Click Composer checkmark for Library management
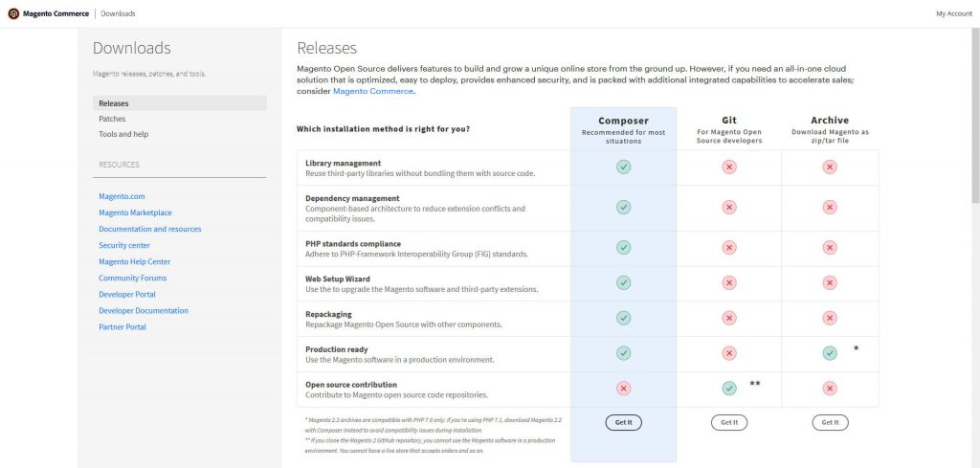Viewport: 980px width, 468px height. (x=623, y=167)
